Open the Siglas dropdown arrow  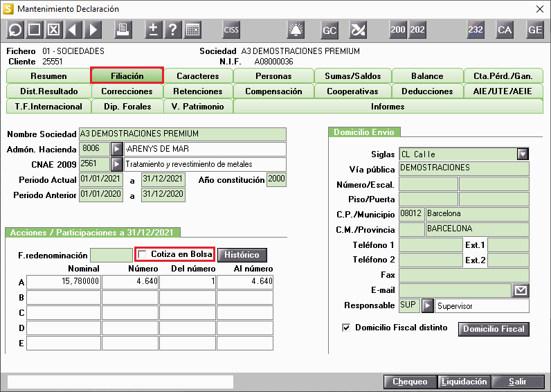coord(523,154)
